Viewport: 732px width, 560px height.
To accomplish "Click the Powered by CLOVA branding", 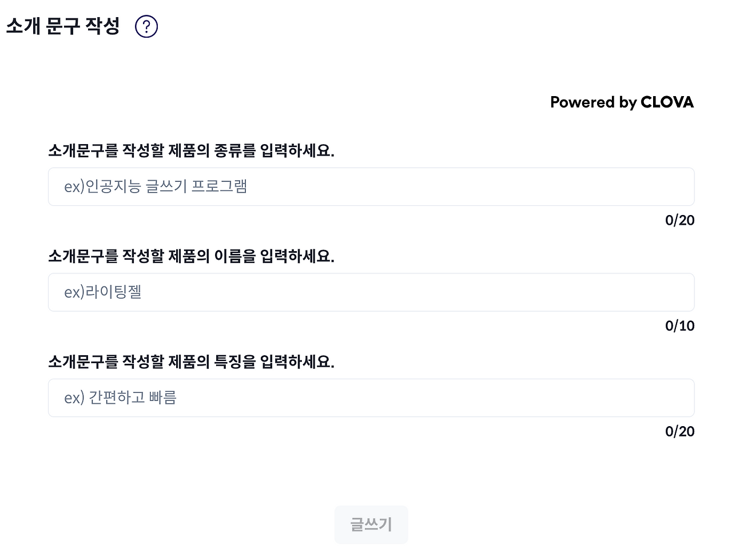I will 622,102.
